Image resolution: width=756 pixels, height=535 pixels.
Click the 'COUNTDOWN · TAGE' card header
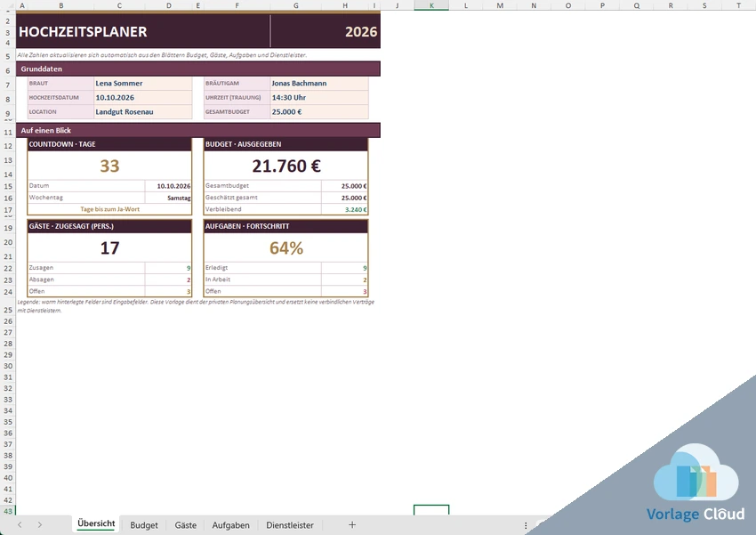coord(109,144)
